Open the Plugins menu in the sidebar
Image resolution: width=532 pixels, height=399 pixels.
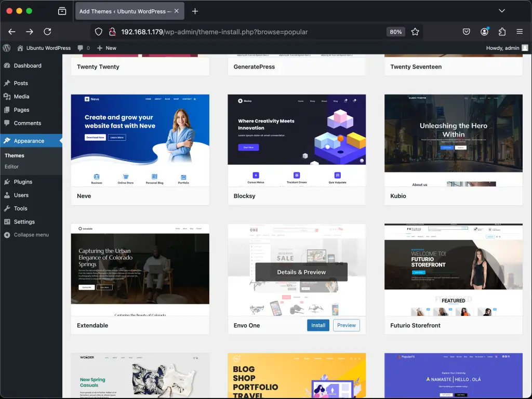pyautogui.click(x=23, y=182)
